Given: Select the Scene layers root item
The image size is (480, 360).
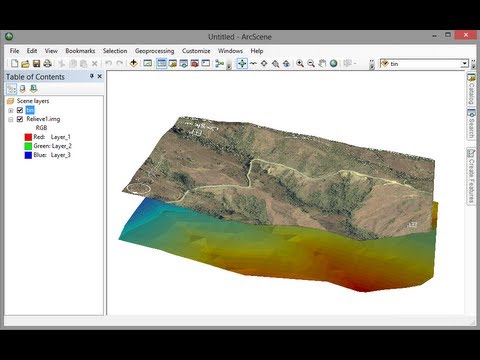Looking at the screenshot, I should click(x=33, y=101).
